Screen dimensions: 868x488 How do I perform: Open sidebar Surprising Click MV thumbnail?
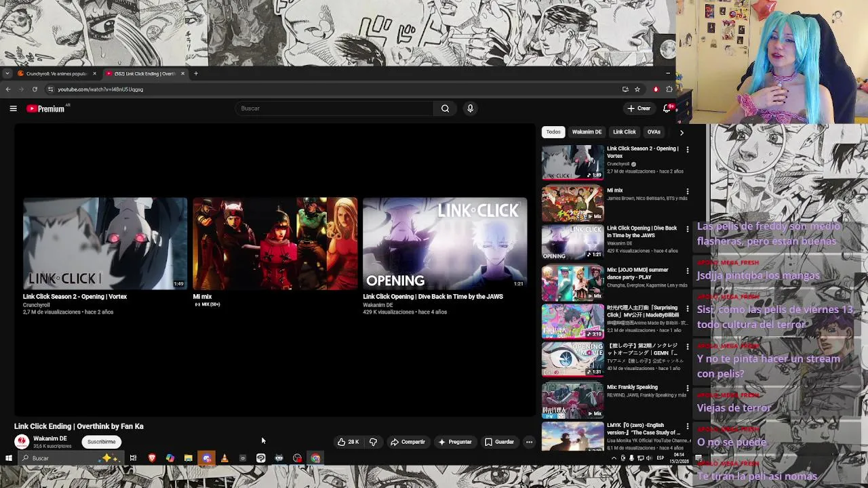click(x=572, y=321)
